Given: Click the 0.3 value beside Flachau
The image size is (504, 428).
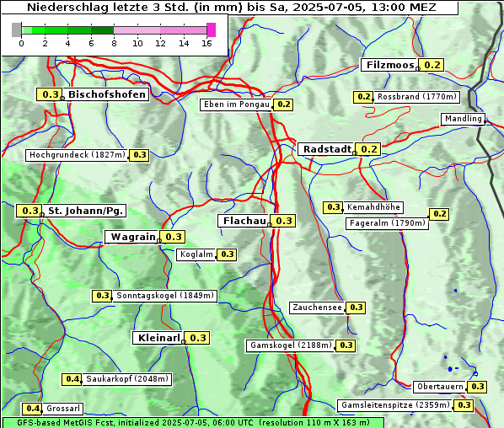Looking at the screenshot, I should 283,221.
